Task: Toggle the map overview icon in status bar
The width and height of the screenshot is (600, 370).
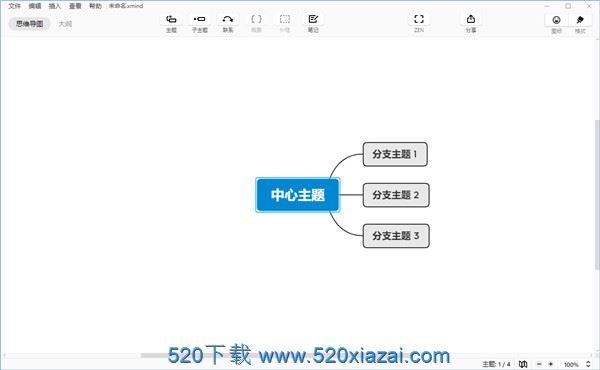Action: (523, 364)
